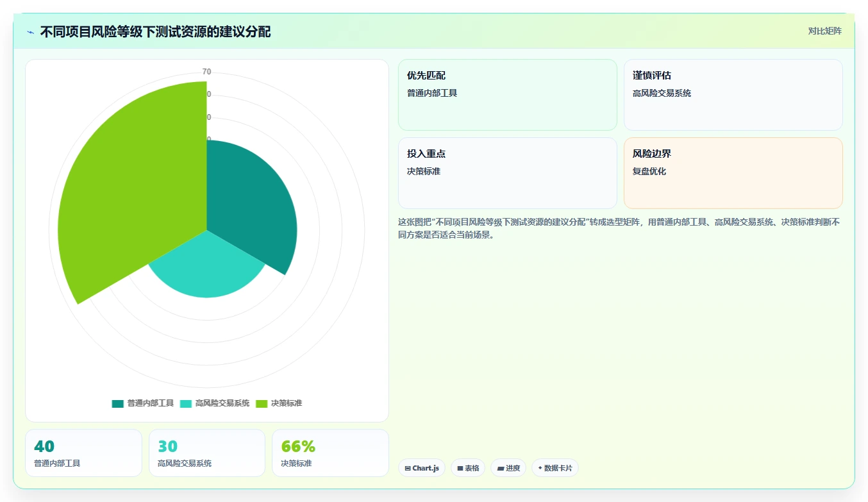Click the table icon in 表格 tag

pos(460,469)
